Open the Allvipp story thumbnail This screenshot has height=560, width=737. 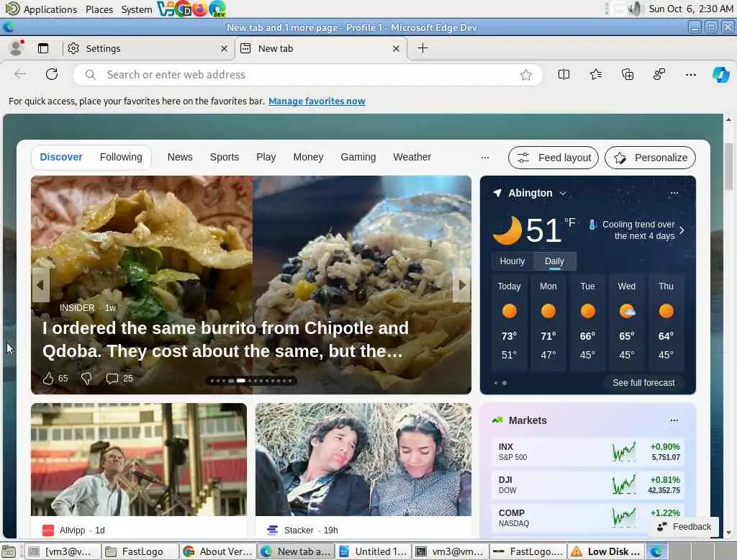[139, 459]
